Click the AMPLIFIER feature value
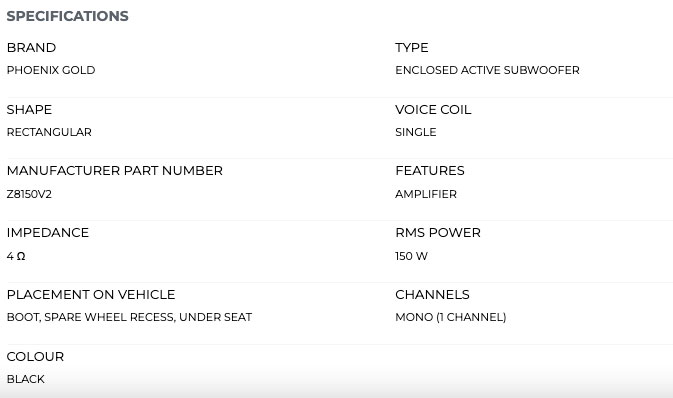 [x=426, y=194]
